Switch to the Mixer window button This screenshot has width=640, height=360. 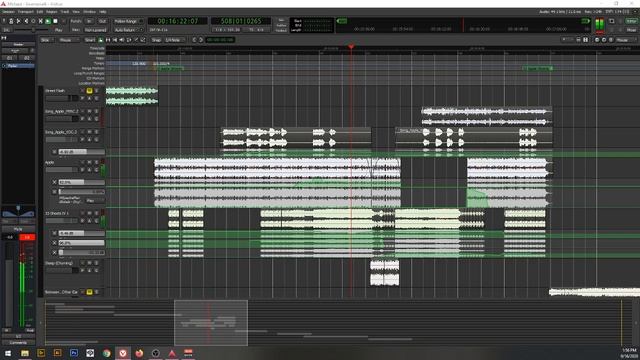tap(631, 30)
